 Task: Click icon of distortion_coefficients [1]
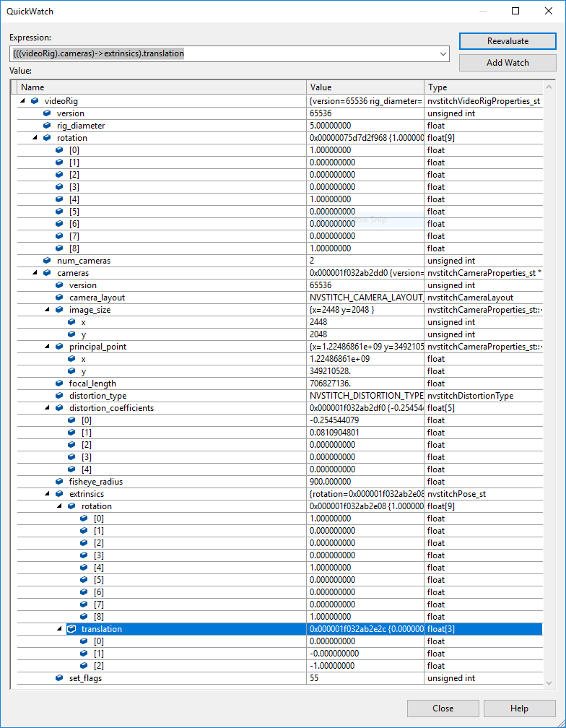tap(71, 432)
